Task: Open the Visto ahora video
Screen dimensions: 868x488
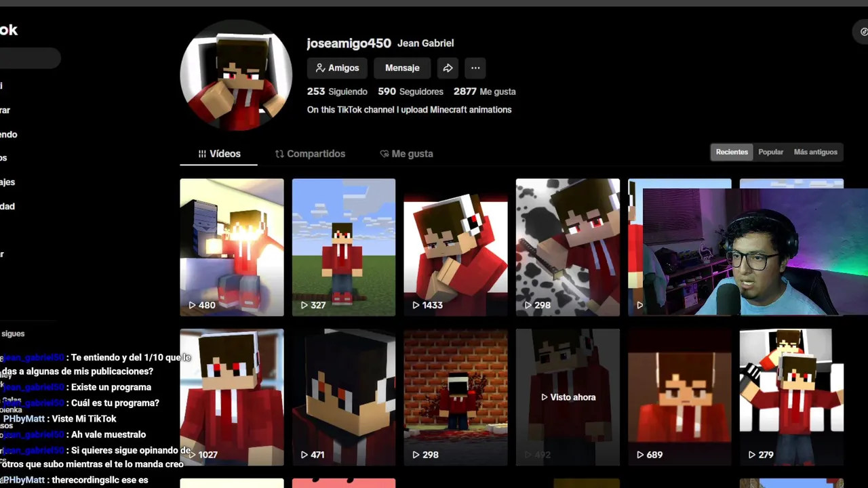Action: point(568,397)
